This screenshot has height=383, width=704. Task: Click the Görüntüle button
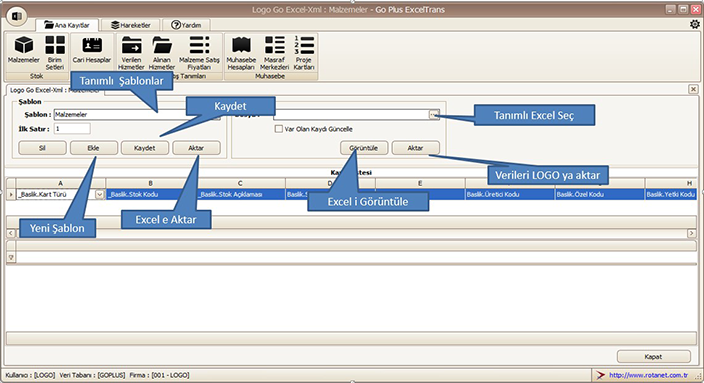(x=364, y=148)
